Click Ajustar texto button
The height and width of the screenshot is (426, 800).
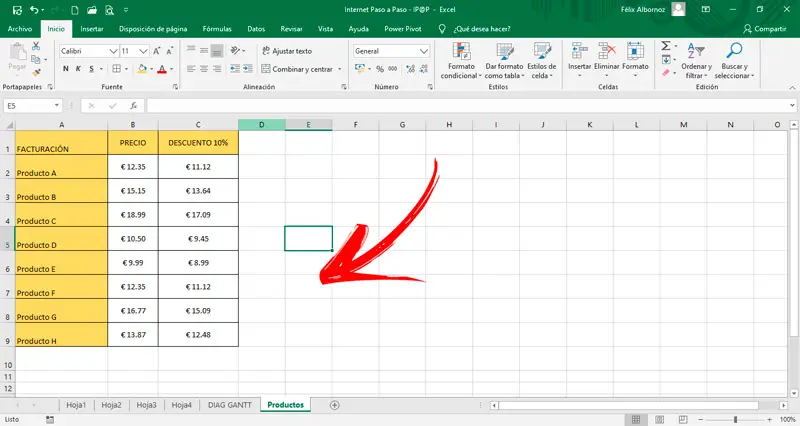point(287,51)
